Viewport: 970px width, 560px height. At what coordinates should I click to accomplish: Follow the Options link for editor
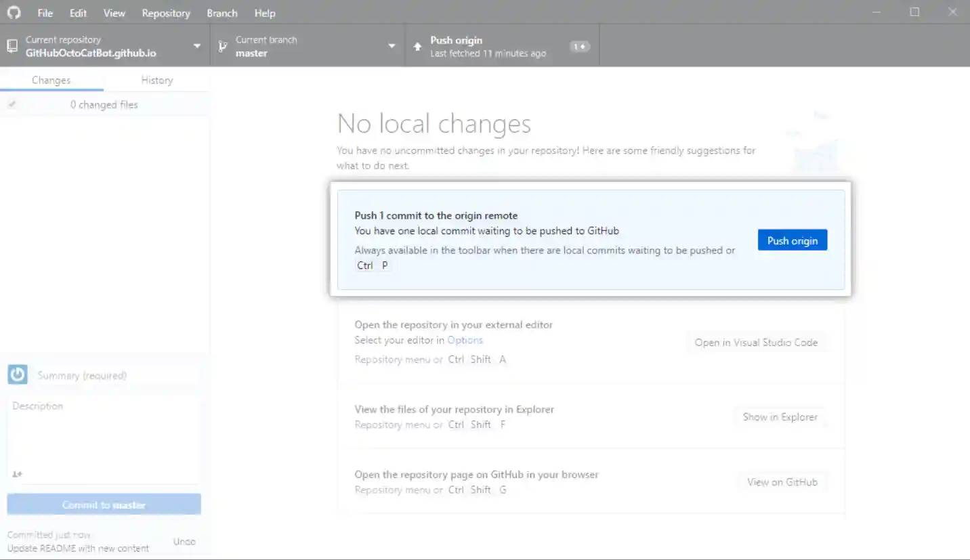click(465, 340)
